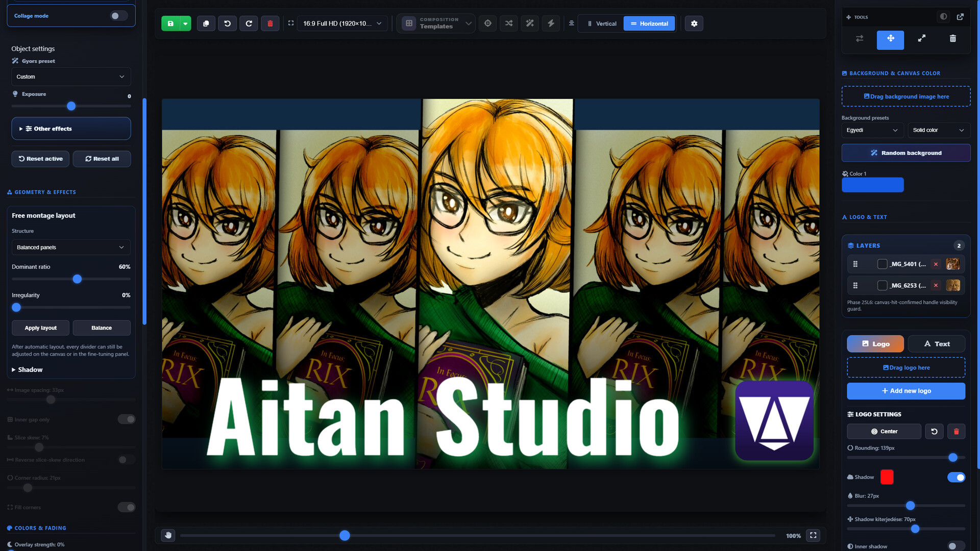Open the Gyors preset Custom dropdown
The width and height of the screenshot is (980, 551).
click(71, 77)
